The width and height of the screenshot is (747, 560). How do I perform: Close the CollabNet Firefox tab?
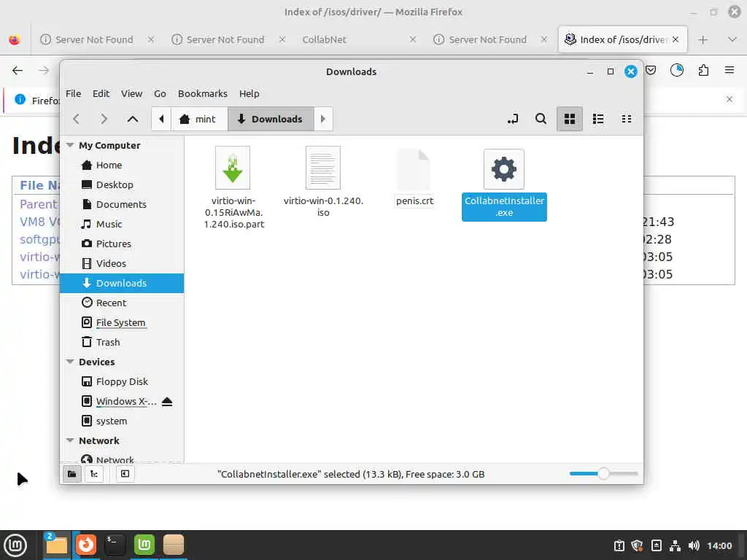click(x=413, y=39)
